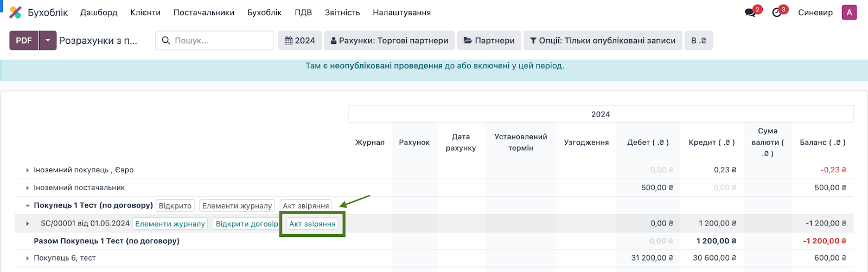
Task: Click the Установлений термін column header
Action: pos(521,143)
